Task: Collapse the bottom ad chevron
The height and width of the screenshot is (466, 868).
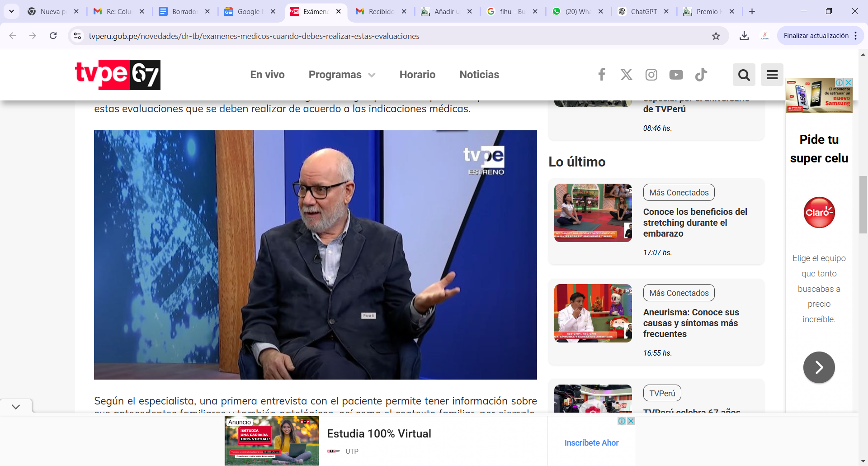Action: coord(16,407)
